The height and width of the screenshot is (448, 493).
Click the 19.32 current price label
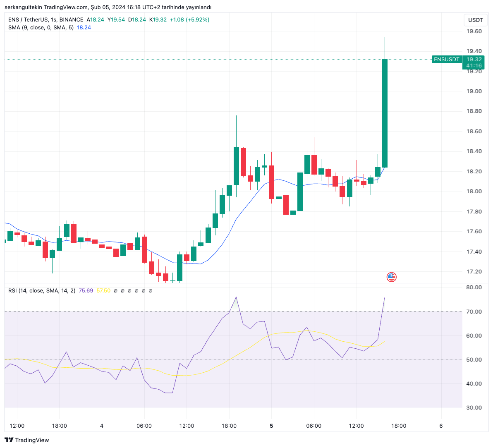pyautogui.click(x=474, y=60)
